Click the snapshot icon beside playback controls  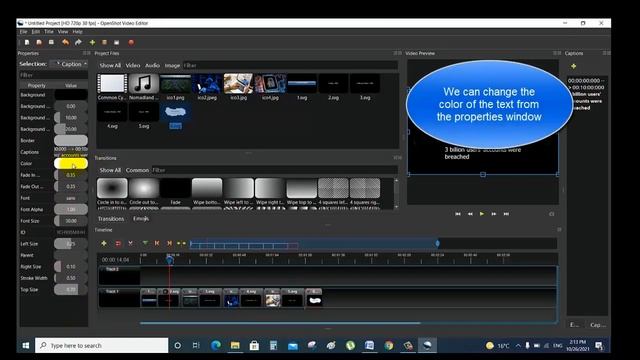click(552, 214)
